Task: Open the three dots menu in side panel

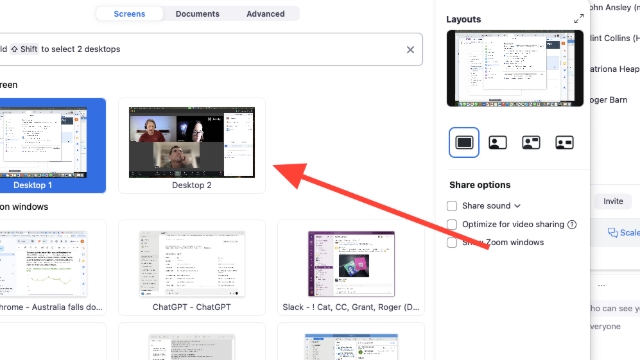Action: coord(601,285)
